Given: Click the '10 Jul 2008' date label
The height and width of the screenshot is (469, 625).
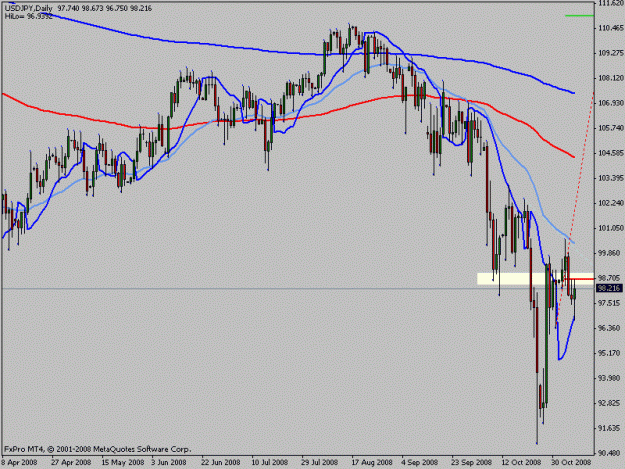Looking at the screenshot, I should pos(270,462).
